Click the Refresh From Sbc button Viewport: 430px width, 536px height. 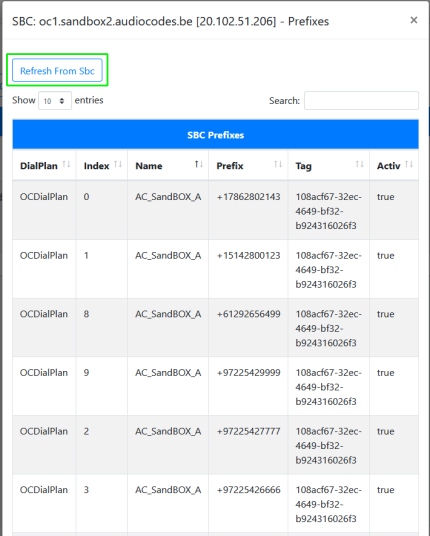point(57,70)
